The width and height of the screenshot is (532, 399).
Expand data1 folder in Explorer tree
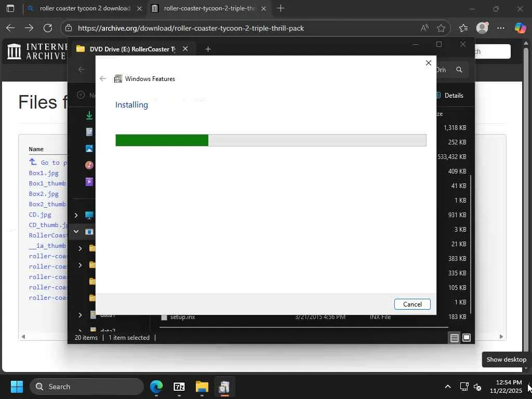pyautogui.click(x=80, y=315)
